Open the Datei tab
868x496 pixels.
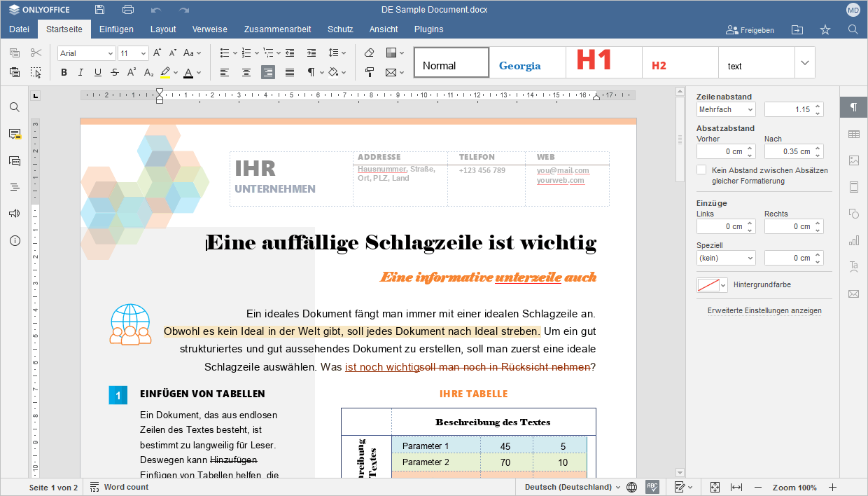click(x=19, y=29)
